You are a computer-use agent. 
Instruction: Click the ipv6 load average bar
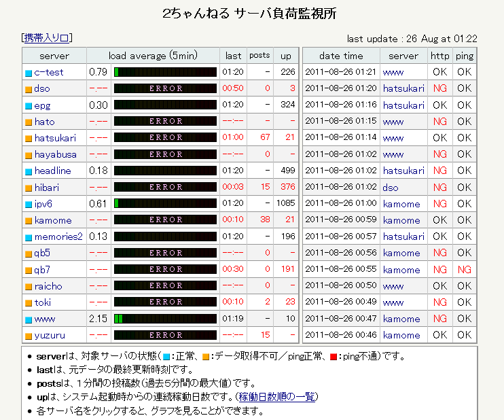[x=165, y=203]
